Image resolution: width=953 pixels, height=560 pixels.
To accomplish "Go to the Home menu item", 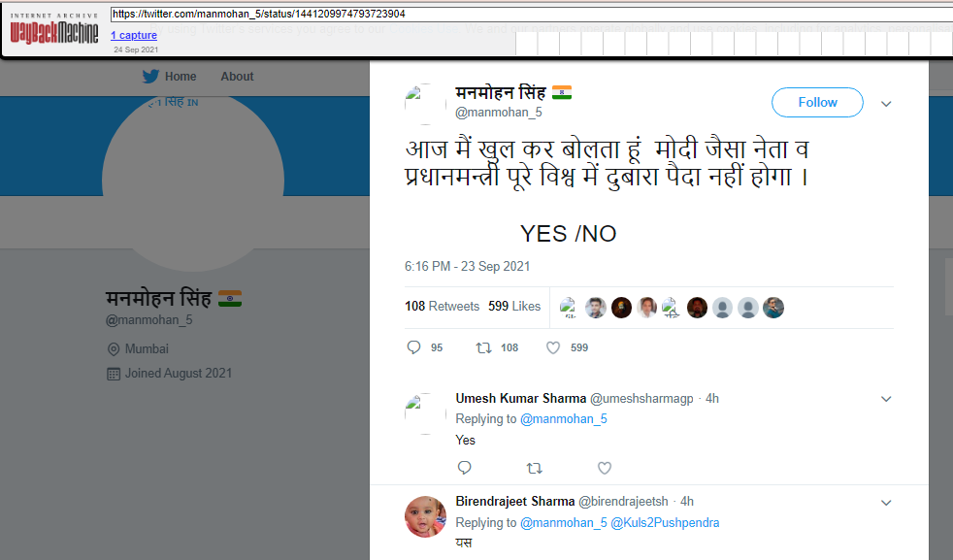I will [181, 77].
